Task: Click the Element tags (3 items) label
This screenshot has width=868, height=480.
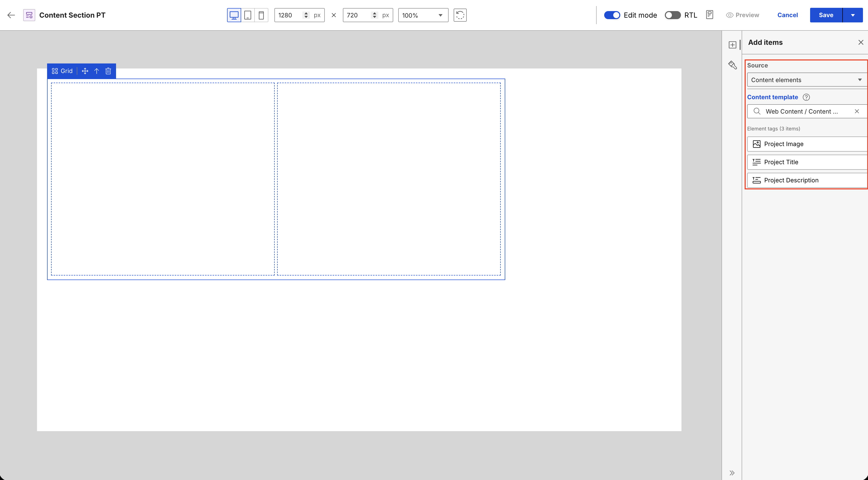Action: click(x=773, y=129)
